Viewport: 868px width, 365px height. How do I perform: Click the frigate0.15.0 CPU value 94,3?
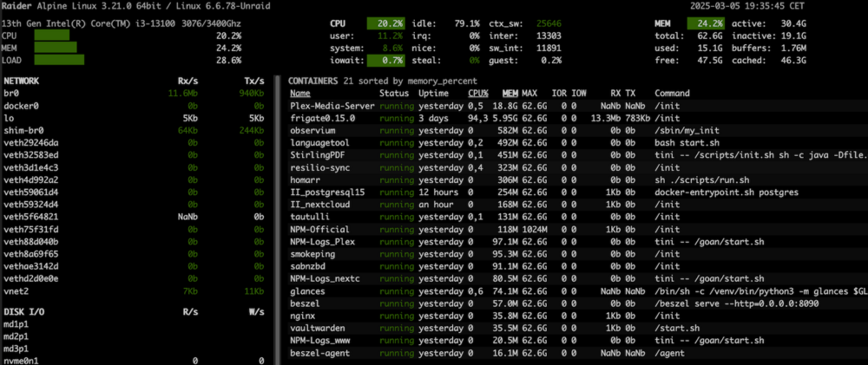(x=478, y=118)
